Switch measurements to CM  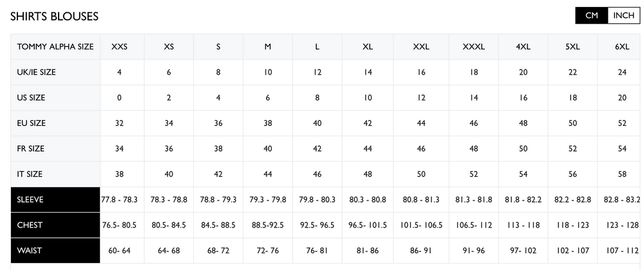click(591, 15)
